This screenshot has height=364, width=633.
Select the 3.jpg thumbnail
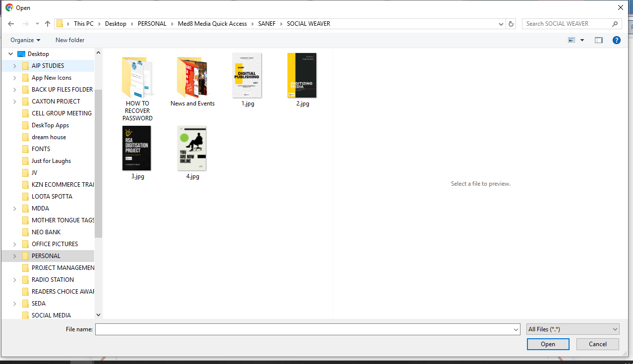[x=137, y=153]
